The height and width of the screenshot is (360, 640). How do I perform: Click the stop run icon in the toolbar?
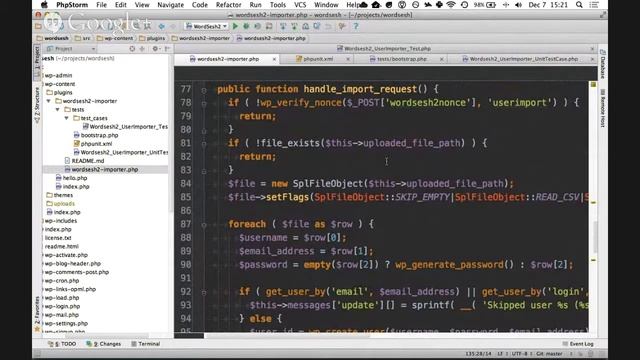point(269,26)
